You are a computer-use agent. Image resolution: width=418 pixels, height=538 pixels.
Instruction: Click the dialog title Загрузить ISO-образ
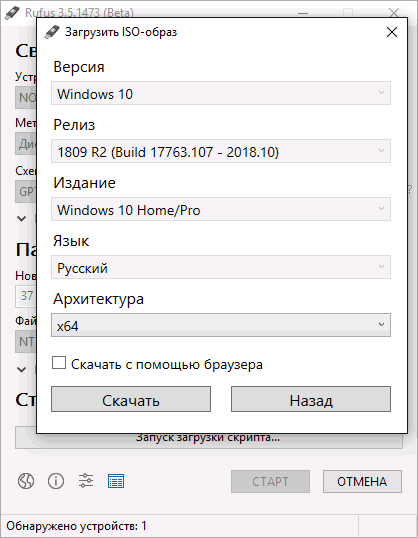click(x=121, y=32)
